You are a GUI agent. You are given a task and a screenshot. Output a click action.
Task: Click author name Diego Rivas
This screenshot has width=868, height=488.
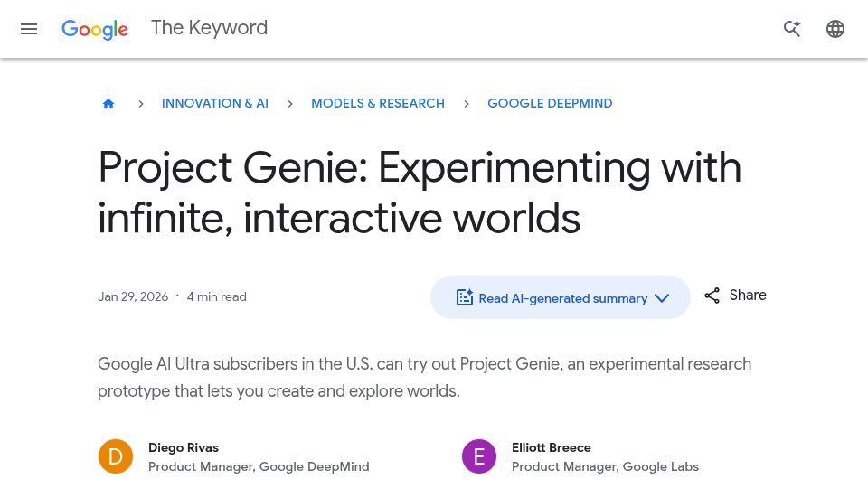(x=184, y=447)
